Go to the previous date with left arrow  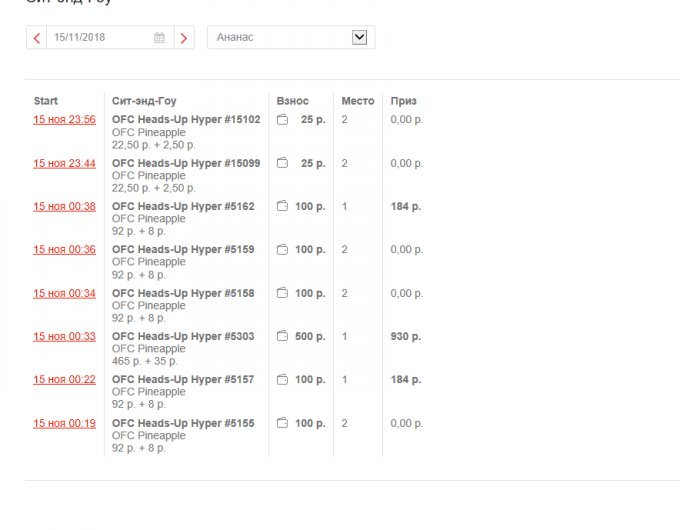[x=37, y=38]
